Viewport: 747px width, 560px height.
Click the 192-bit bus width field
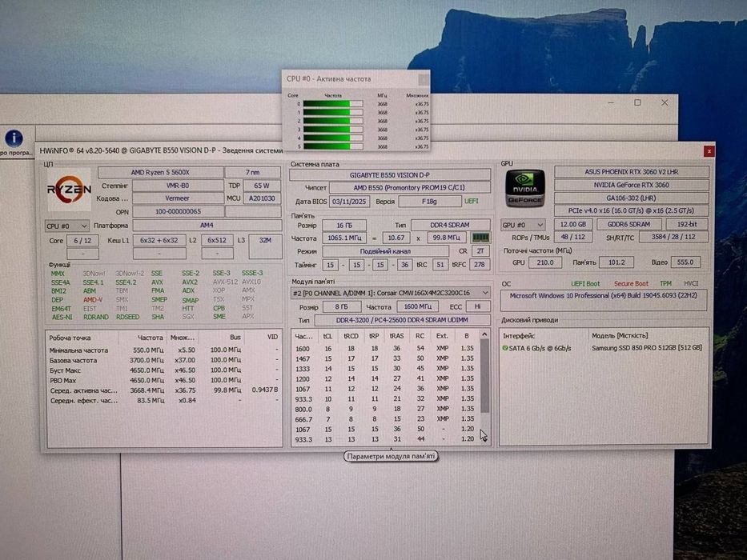pos(687,224)
